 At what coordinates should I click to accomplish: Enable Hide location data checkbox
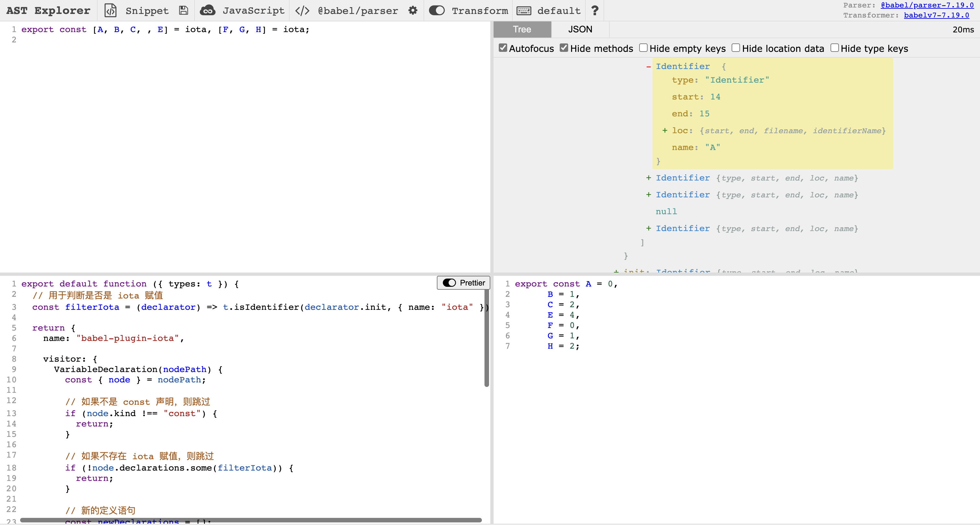pyautogui.click(x=736, y=48)
